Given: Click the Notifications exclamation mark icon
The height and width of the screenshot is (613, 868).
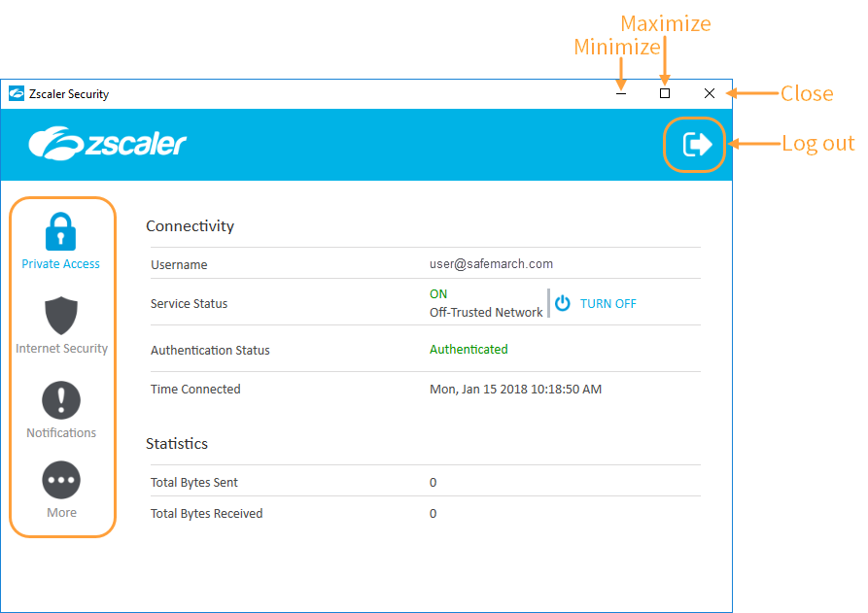Looking at the screenshot, I should (x=61, y=400).
